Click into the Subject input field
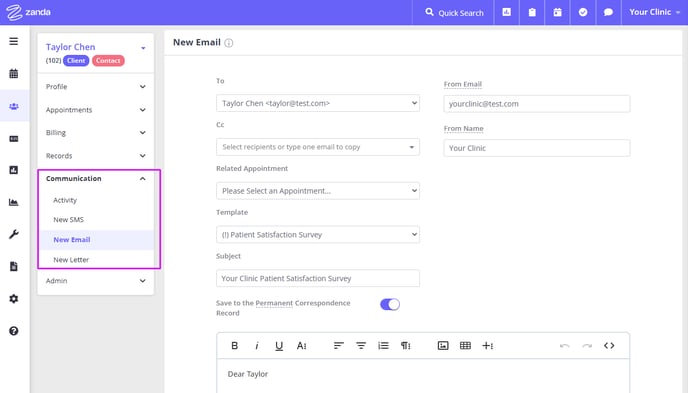688x393 pixels. coord(318,279)
